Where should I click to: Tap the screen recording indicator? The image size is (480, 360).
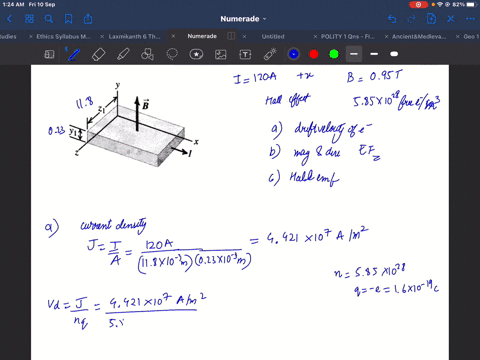[x=418, y=4]
